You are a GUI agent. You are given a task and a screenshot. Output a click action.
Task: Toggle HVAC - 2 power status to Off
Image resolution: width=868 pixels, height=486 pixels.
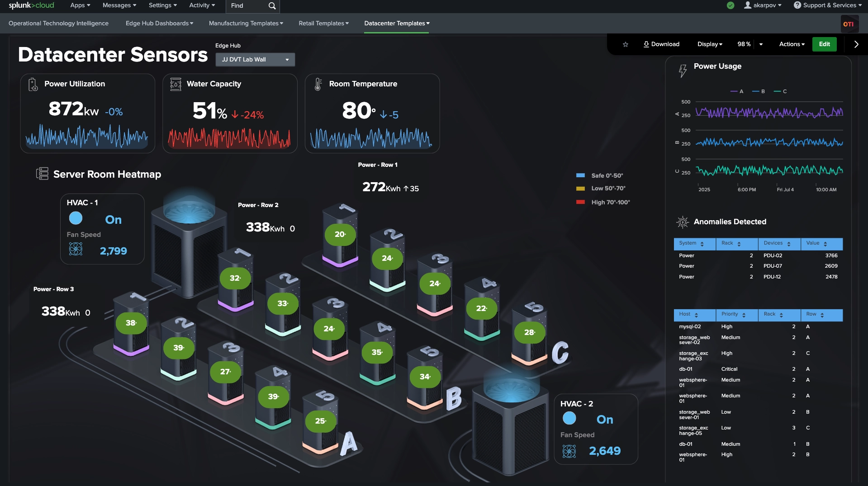click(x=569, y=418)
